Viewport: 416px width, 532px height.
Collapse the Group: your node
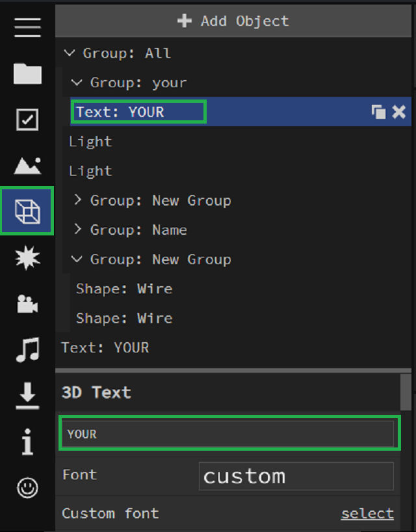coord(77,83)
